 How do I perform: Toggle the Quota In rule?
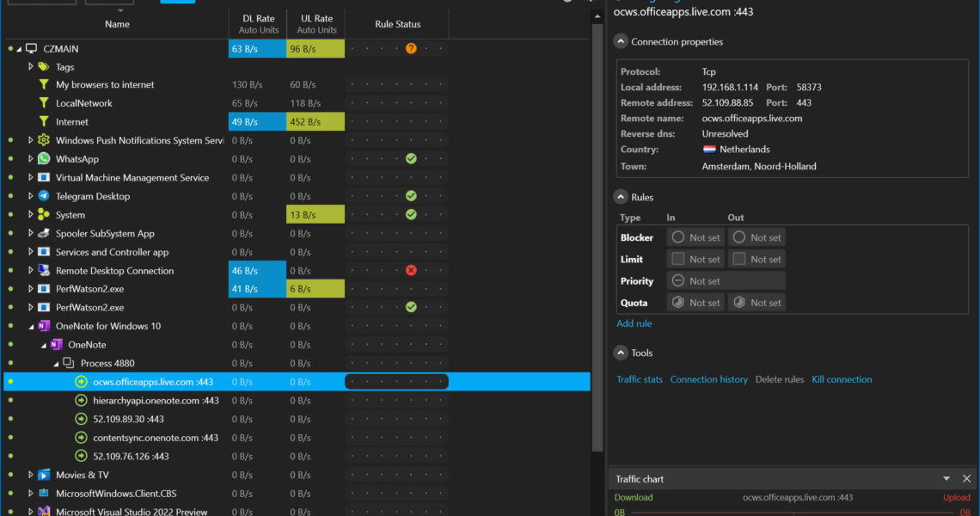(678, 303)
